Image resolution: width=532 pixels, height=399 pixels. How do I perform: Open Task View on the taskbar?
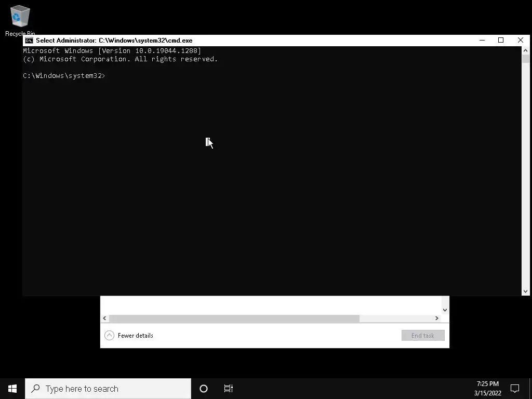(229, 389)
